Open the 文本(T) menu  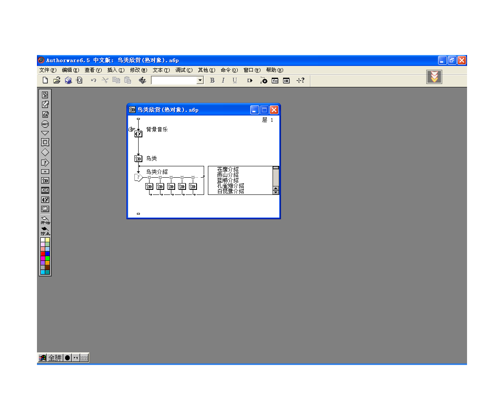161,70
